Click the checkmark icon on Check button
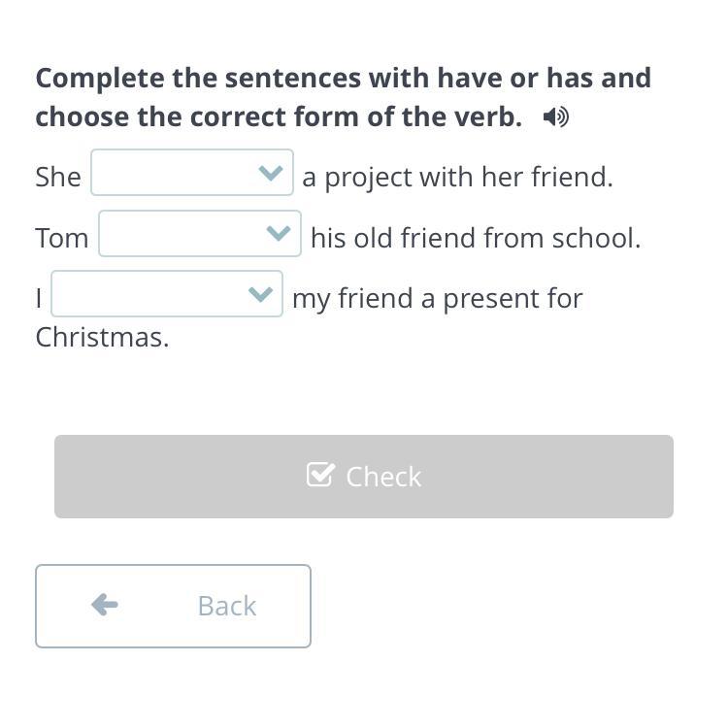The width and height of the screenshot is (728, 728). coord(319,475)
